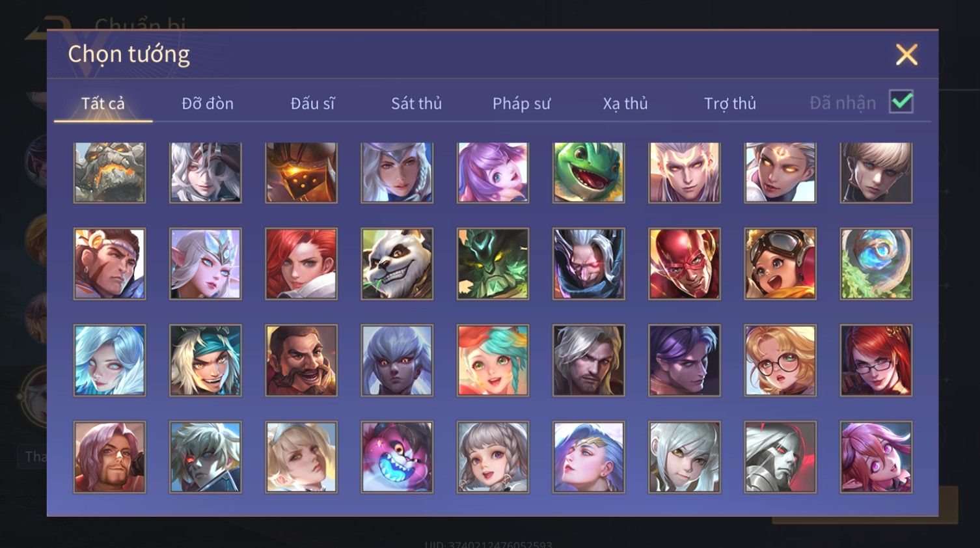Toggle the Đã nhận checkbox
Image resolution: width=980 pixels, height=548 pixels.
pyautogui.click(x=901, y=102)
